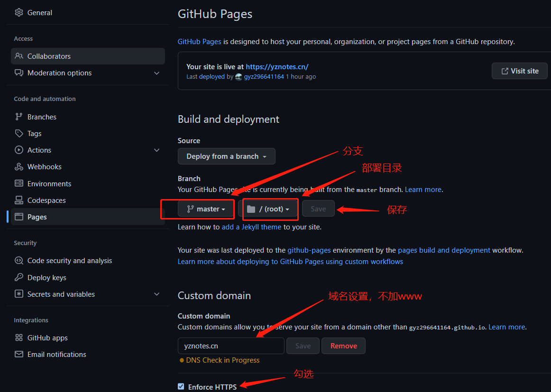The width and height of the screenshot is (551, 392).
Task: Click the Email notifications envelope icon
Action: pyautogui.click(x=18, y=354)
